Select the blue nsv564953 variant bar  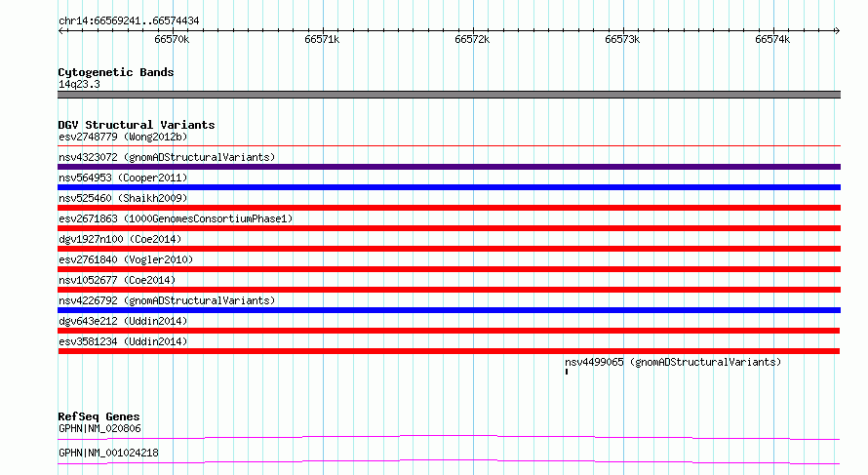tap(449, 187)
